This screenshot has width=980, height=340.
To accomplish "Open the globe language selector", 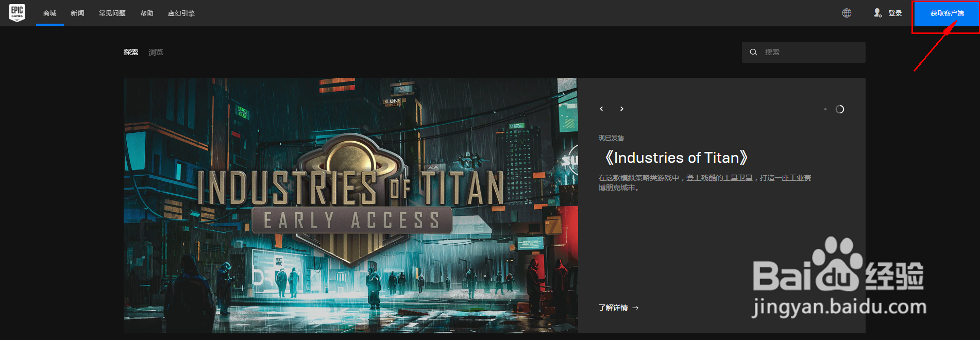I will (x=847, y=13).
